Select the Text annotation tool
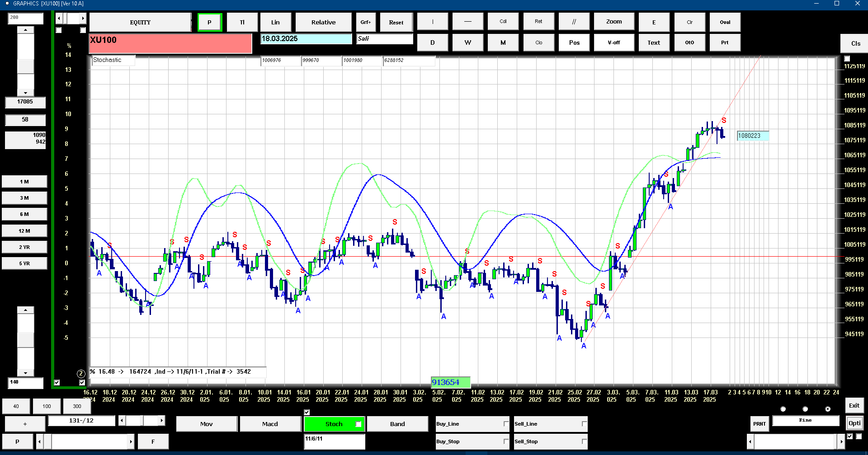The height and width of the screenshot is (455, 868). [654, 42]
